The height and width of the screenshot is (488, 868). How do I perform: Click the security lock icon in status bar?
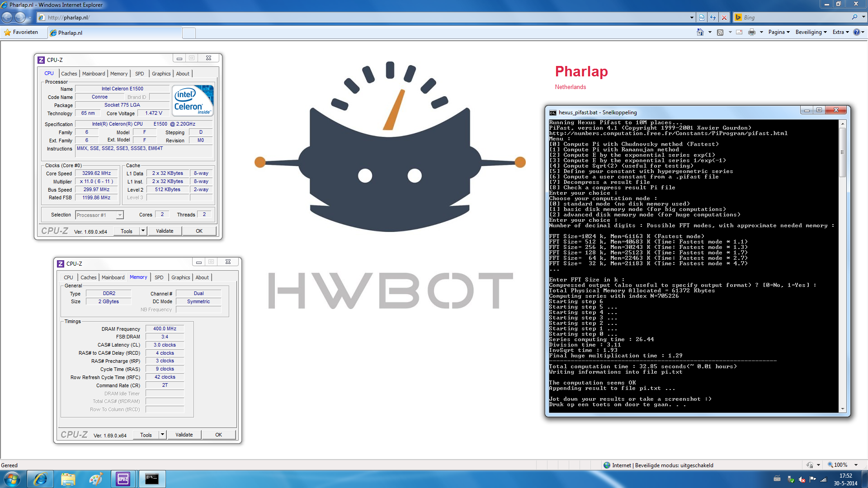click(x=810, y=465)
